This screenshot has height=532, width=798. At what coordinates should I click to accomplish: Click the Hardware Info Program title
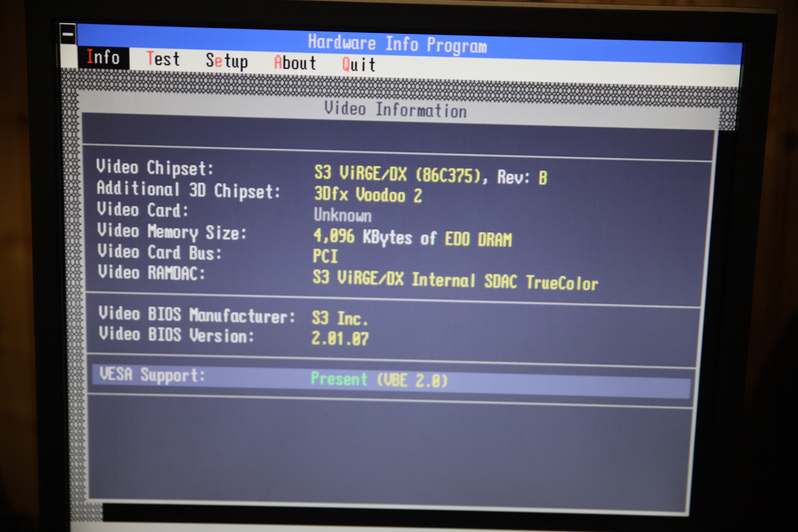(x=397, y=45)
